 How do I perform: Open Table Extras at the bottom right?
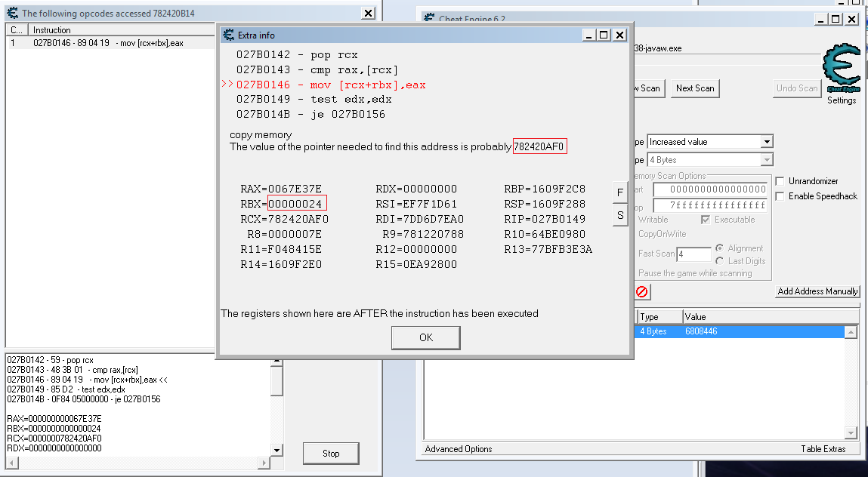823,449
